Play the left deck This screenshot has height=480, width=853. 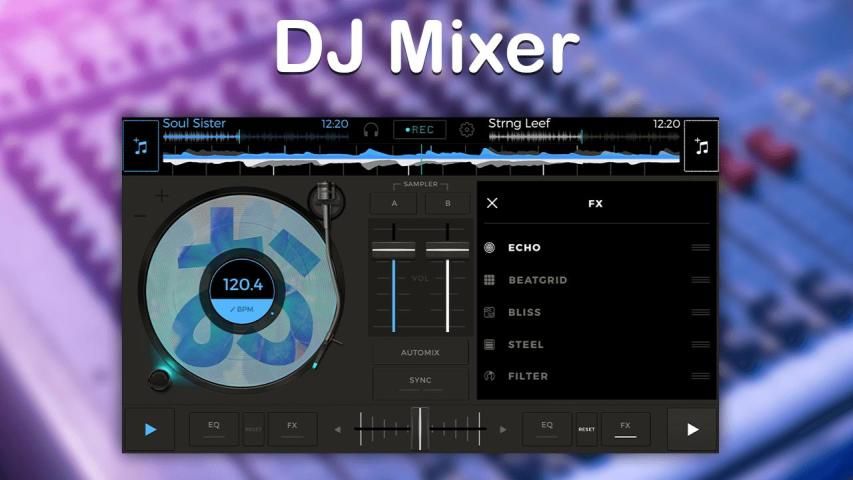[x=151, y=429]
